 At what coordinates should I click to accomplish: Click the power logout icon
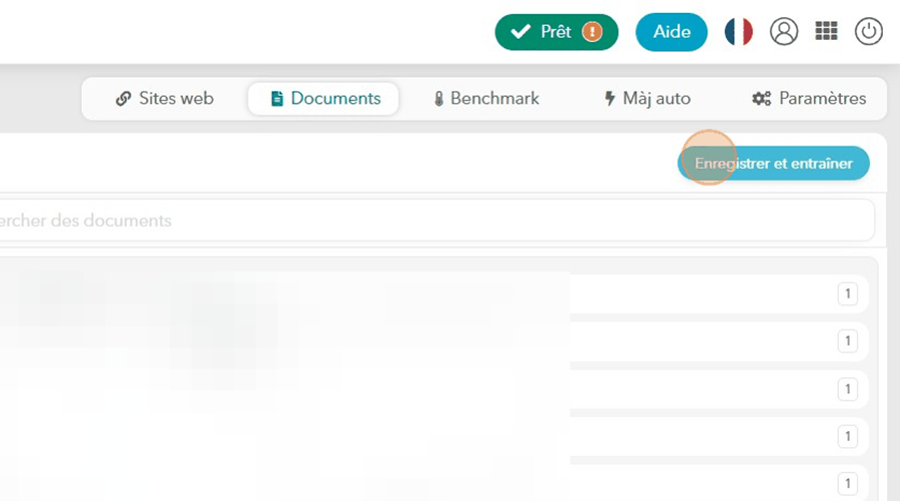coord(868,32)
